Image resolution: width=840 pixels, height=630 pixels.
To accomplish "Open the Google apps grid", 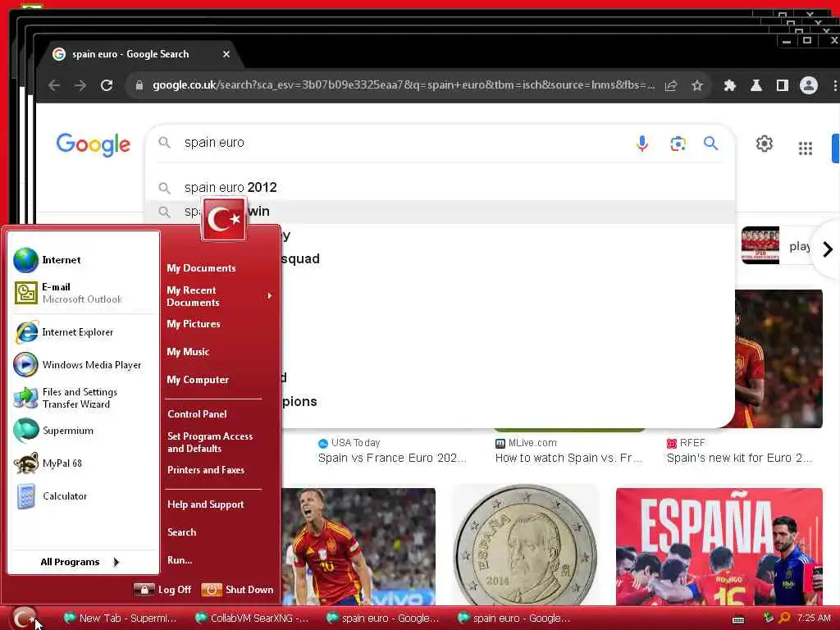I will tap(806, 148).
